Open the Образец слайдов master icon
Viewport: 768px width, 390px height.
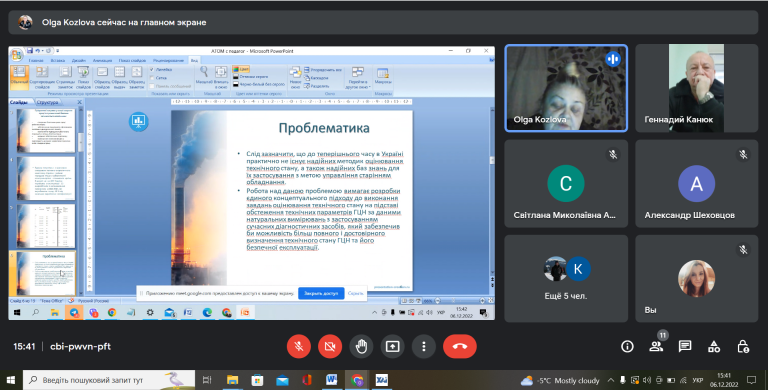102,77
